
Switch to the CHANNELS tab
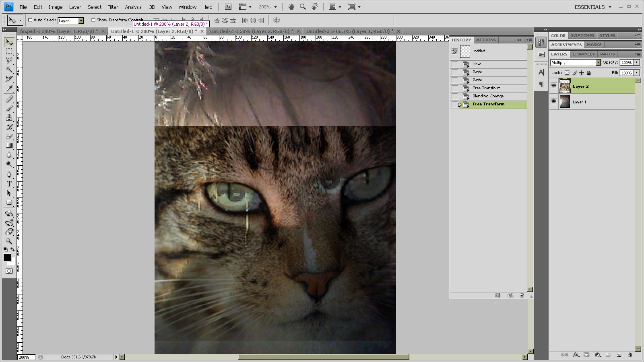coord(583,54)
